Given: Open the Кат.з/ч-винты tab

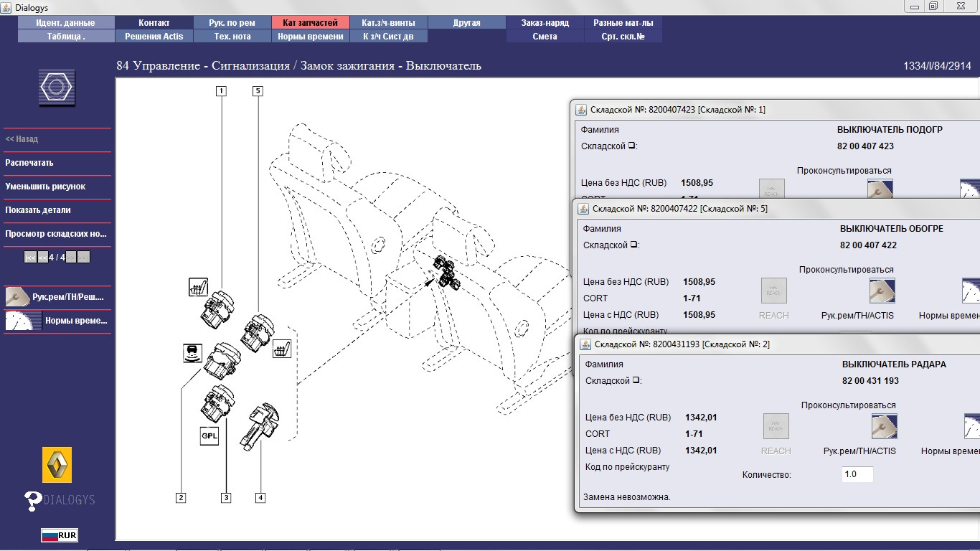Looking at the screenshot, I should click(389, 23).
